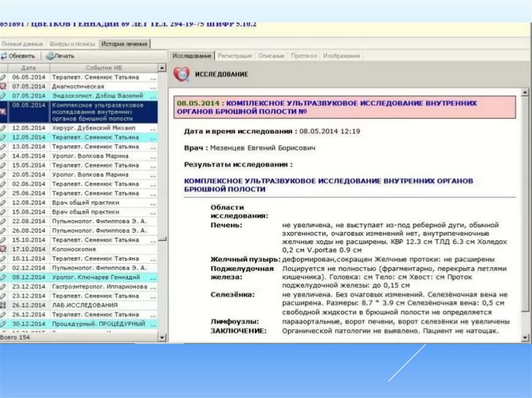Screen dimensions: 532x398
Task: Select 15.08.2014 Врач общей практики row
Action: pos(79,212)
